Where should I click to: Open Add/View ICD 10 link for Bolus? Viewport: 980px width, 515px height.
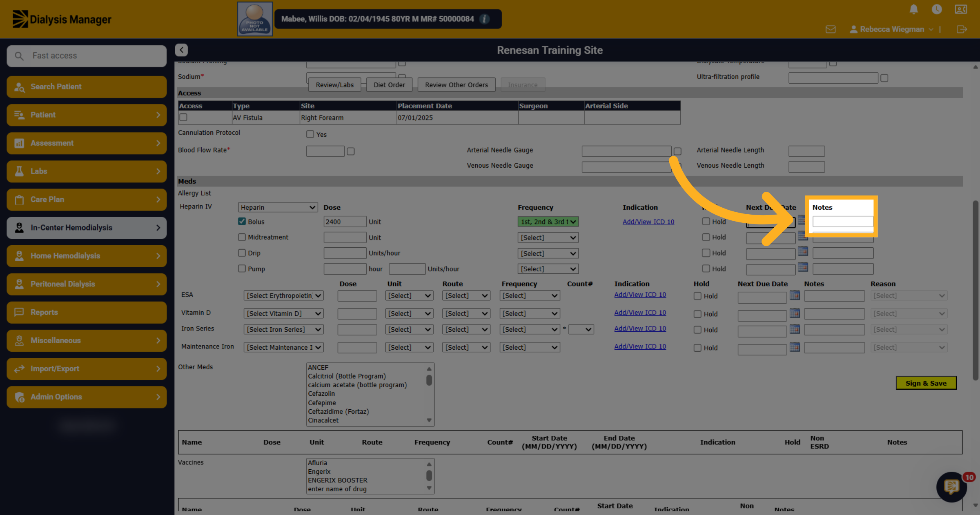[x=648, y=222]
